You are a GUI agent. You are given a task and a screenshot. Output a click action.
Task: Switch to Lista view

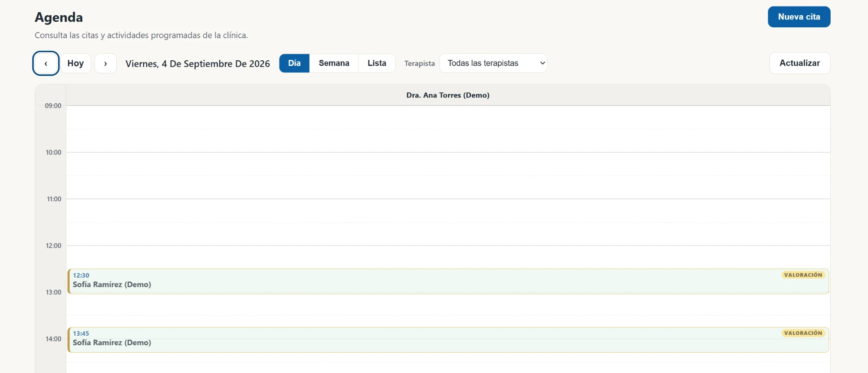pyautogui.click(x=377, y=63)
